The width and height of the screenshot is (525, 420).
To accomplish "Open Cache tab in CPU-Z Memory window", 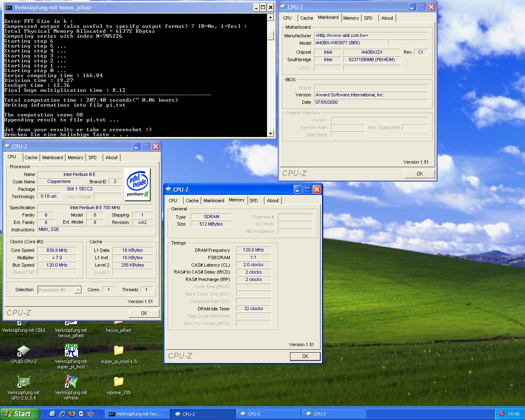I will 192,201.
